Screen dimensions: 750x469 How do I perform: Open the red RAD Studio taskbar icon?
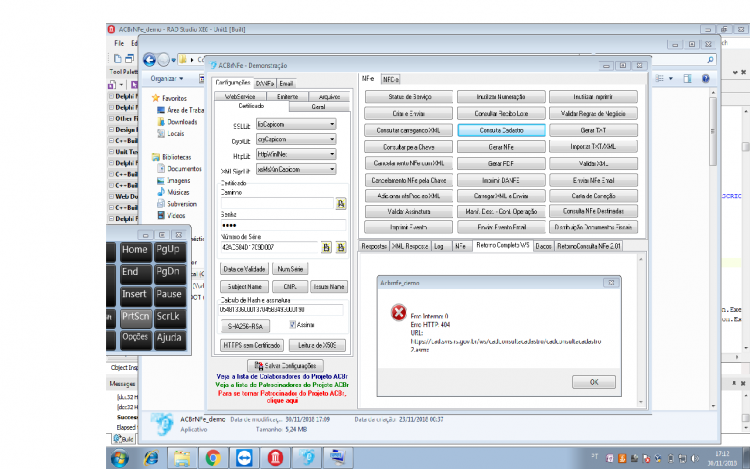pyautogui.click(x=275, y=458)
